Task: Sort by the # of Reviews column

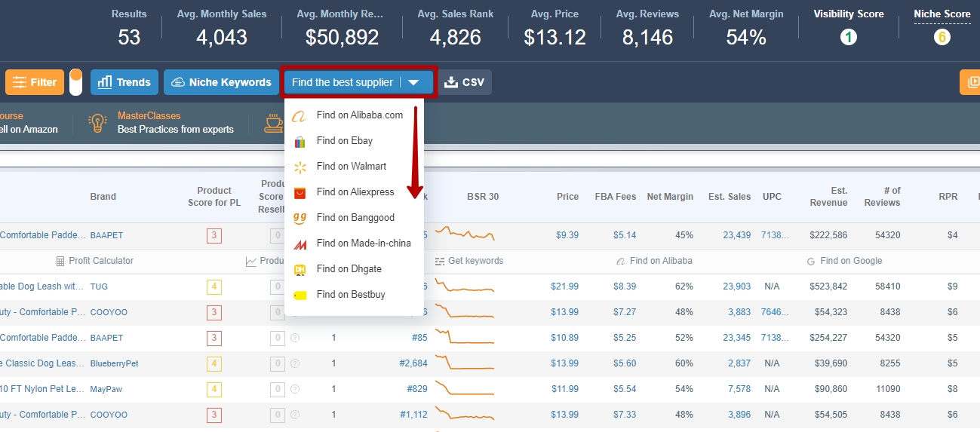Action: click(x=883, y=197)
